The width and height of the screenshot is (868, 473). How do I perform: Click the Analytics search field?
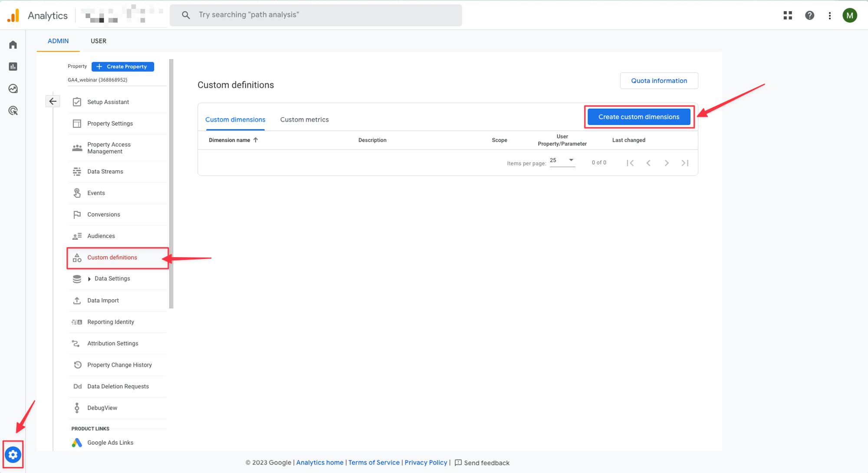pyautogui.click(x=316, y=15)
